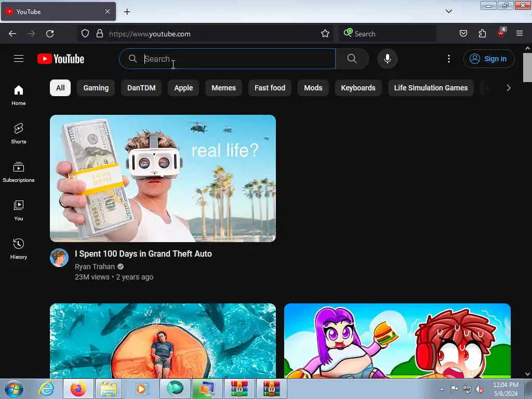Click the page vertical scrollbar thumb
Screen dimensions: 532x399
[x=527, y=68]
